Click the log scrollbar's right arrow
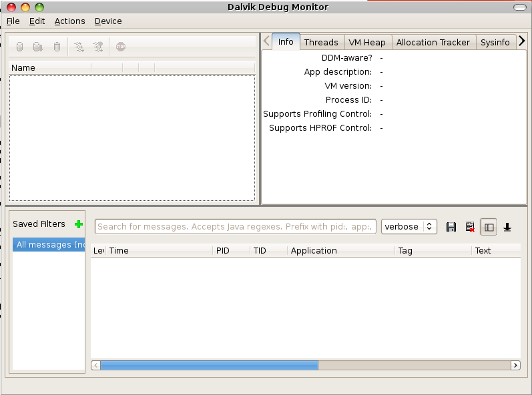The width and height of the screenshot is (532, 395). click(515, 365)
